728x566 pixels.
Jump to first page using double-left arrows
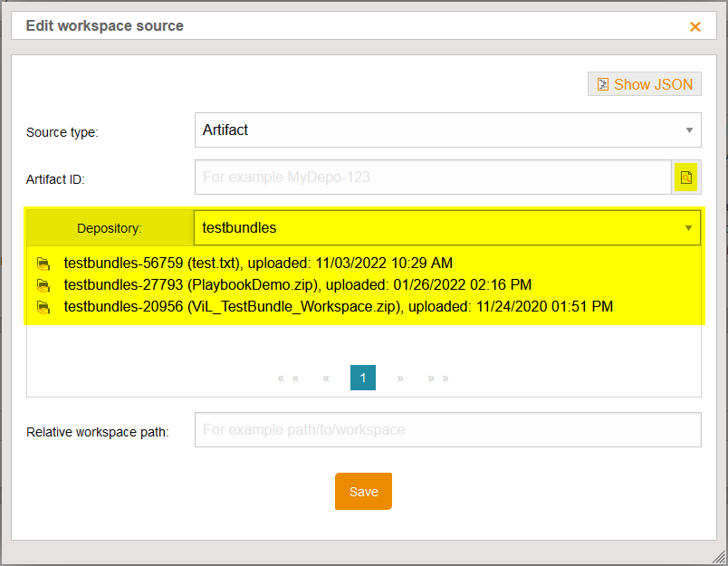[286, 378]
